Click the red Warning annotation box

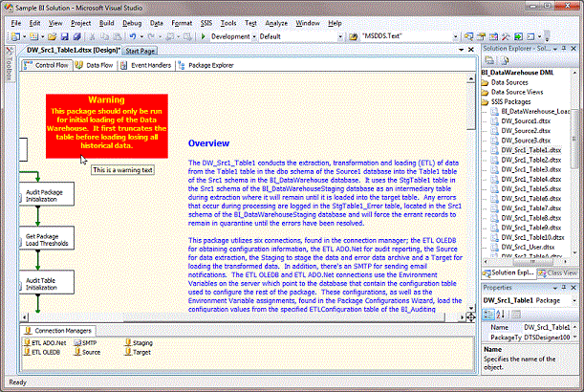[107, 126]
